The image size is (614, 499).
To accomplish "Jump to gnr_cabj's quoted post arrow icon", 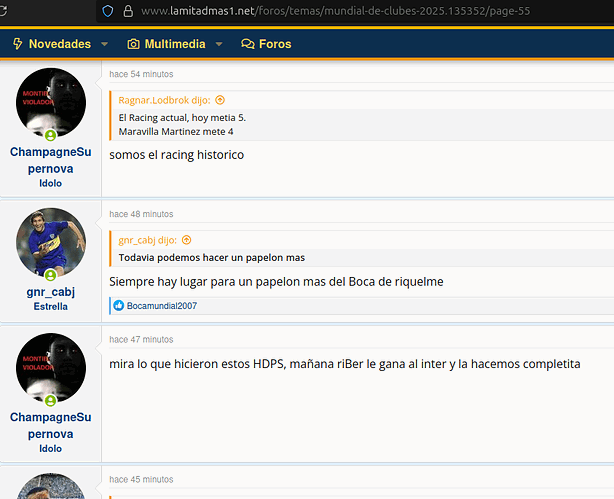I will (186, 240).
